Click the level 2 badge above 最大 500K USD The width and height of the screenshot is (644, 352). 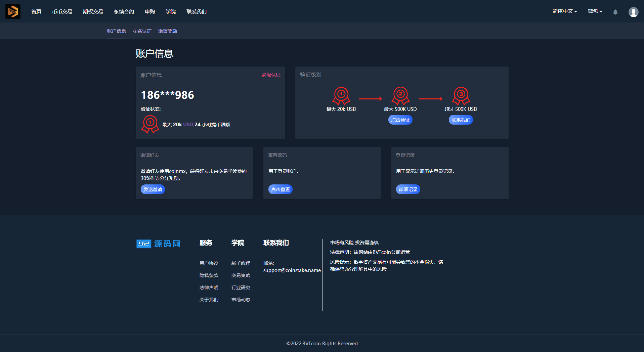[400, 96]
